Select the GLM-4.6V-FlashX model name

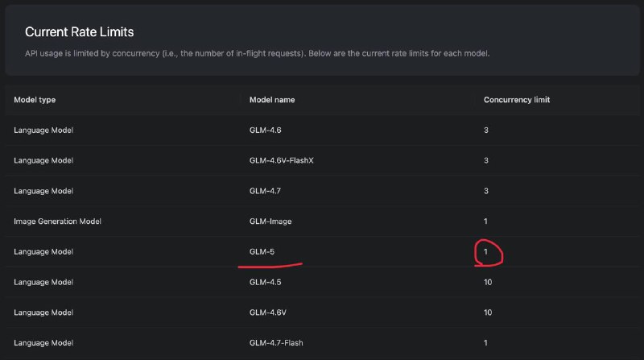281,160
